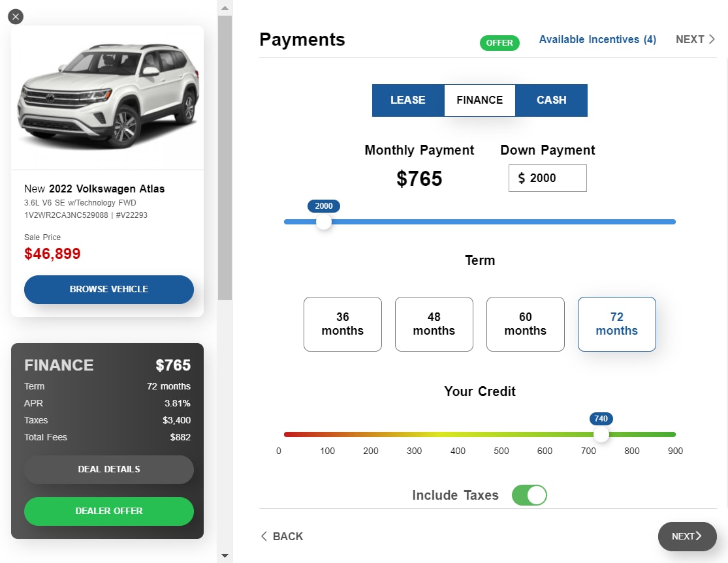This screenshot has height=563, width=728.
Task: Click the Browse Vehicle button
Action: 109,290
